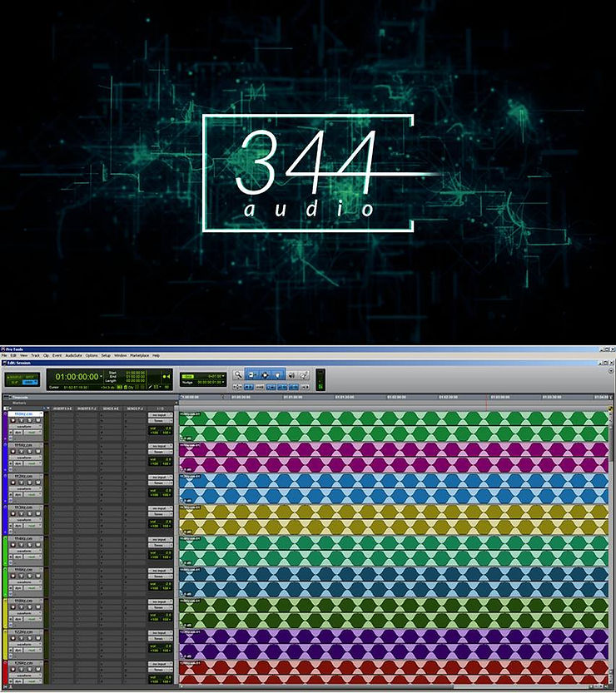Open waveform view selector on 110Hz track
The height and width of the screenshot is (693, 616).
[x=26, y=427]
